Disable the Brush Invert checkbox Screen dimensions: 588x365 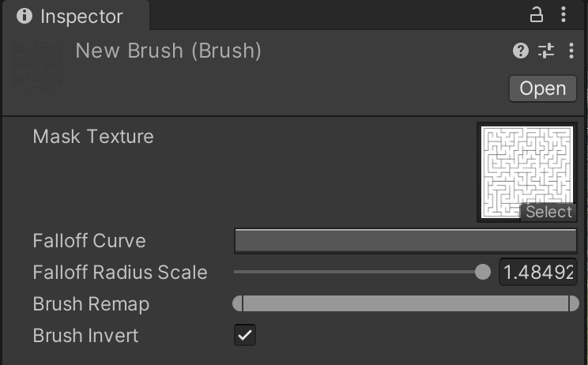pos(245,335)
